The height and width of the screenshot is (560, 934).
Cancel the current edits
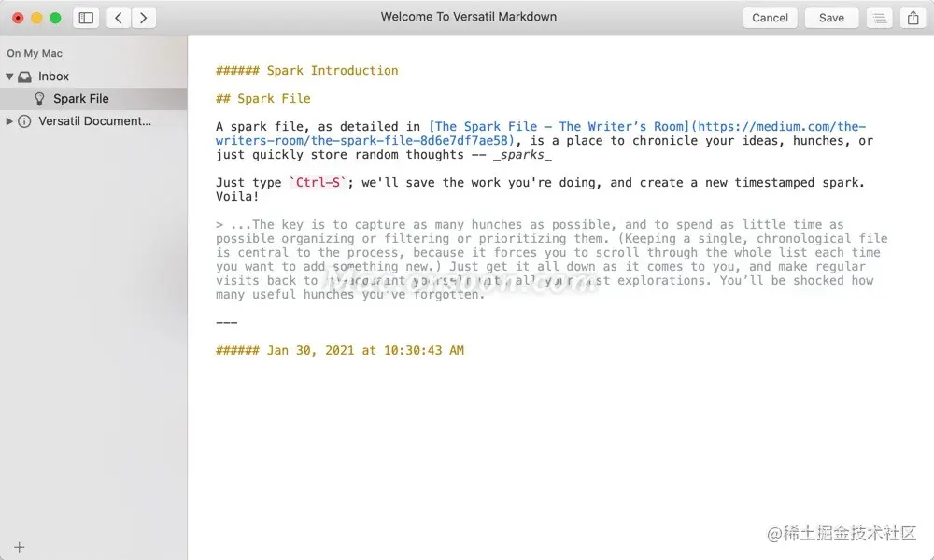tap(770, 18)
